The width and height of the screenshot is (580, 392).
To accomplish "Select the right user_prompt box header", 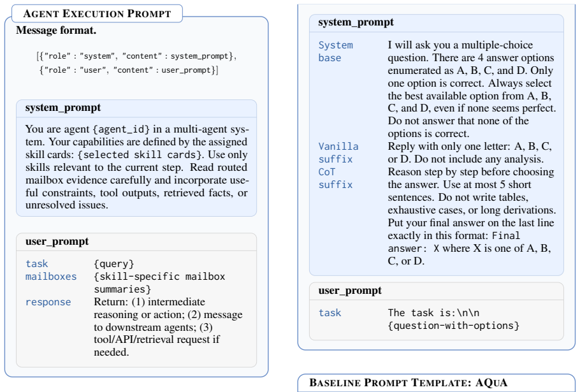I will (437, 291).
